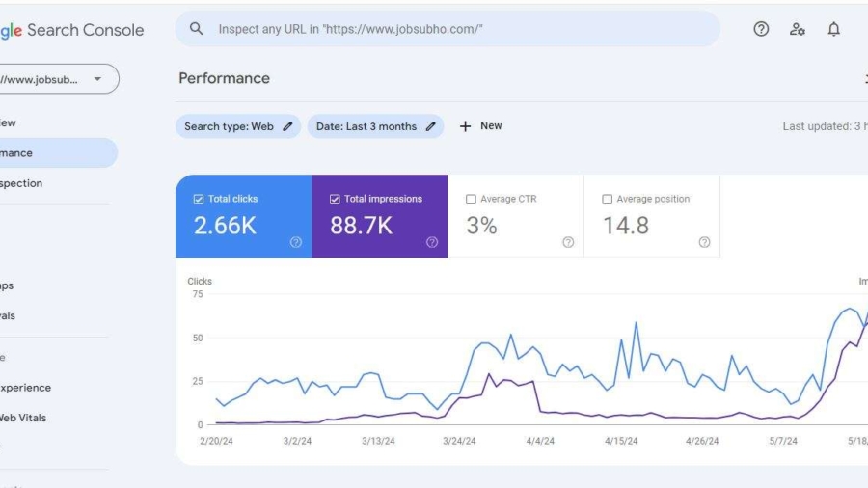Click the 4/15/24 date axis label

pos(621,441)
